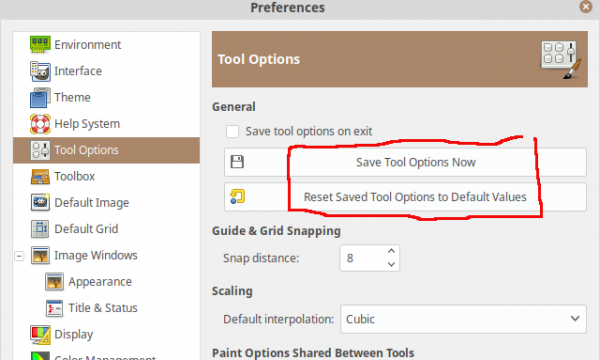Click into the Snap distance field
The height and width of the screenshot is (360, 600).
click(362, 258)
